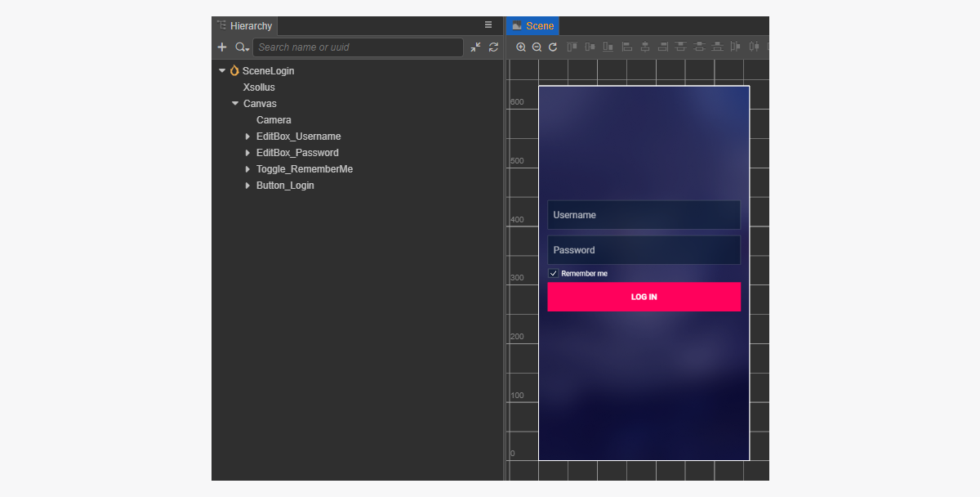The width and height of the screenshot is (980, 497).
Task: Click the align left edges icon
Action: pos(627,47)
